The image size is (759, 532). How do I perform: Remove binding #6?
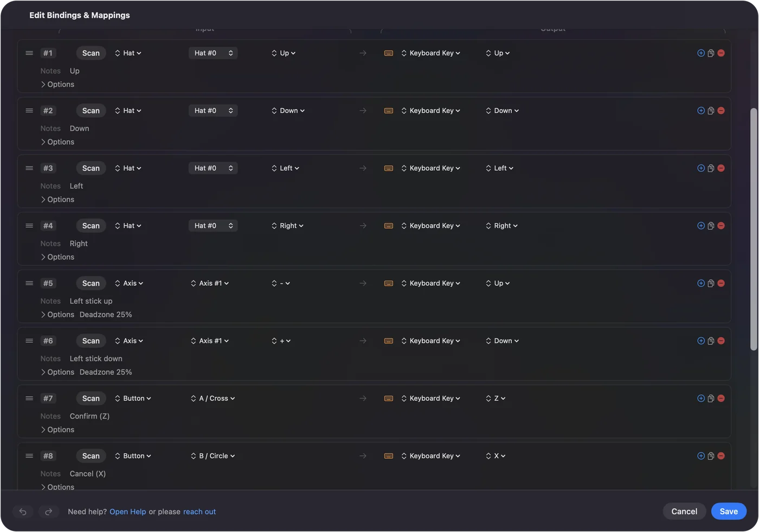[x=721, y=341]
